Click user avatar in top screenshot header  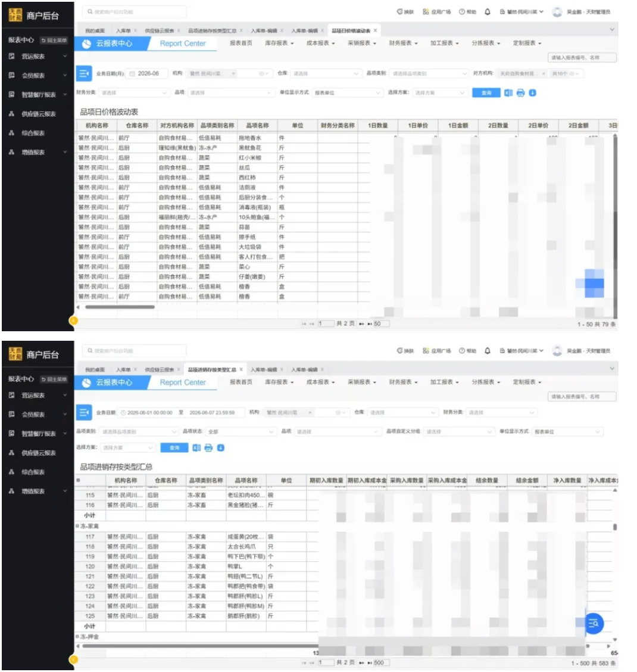point(557,12)
